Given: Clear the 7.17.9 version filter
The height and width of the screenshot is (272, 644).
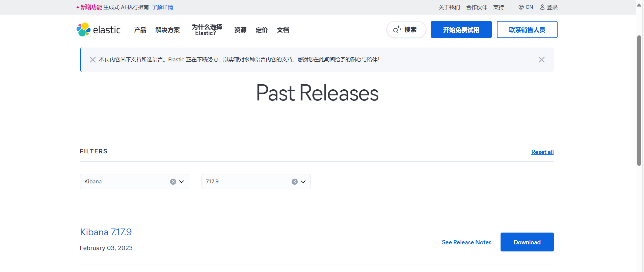Looking at the screenshot, I should pyautogui.click(x=295, y=182).
